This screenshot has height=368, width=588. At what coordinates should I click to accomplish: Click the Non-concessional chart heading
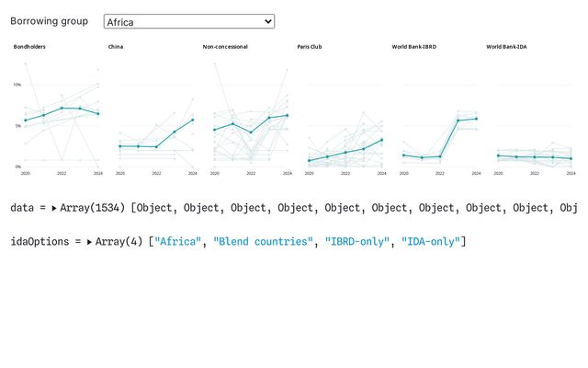tap(225, 47)
